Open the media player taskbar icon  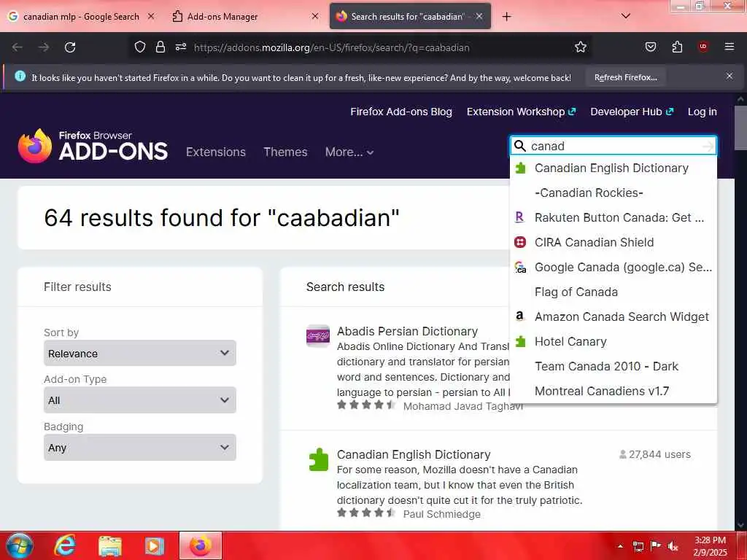154,545
